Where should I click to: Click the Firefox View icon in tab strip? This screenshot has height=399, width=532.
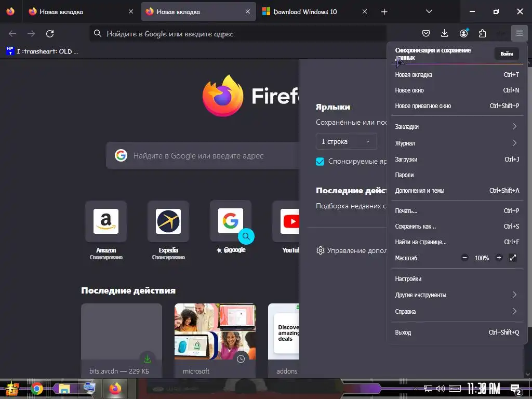(x=10, y=11)
